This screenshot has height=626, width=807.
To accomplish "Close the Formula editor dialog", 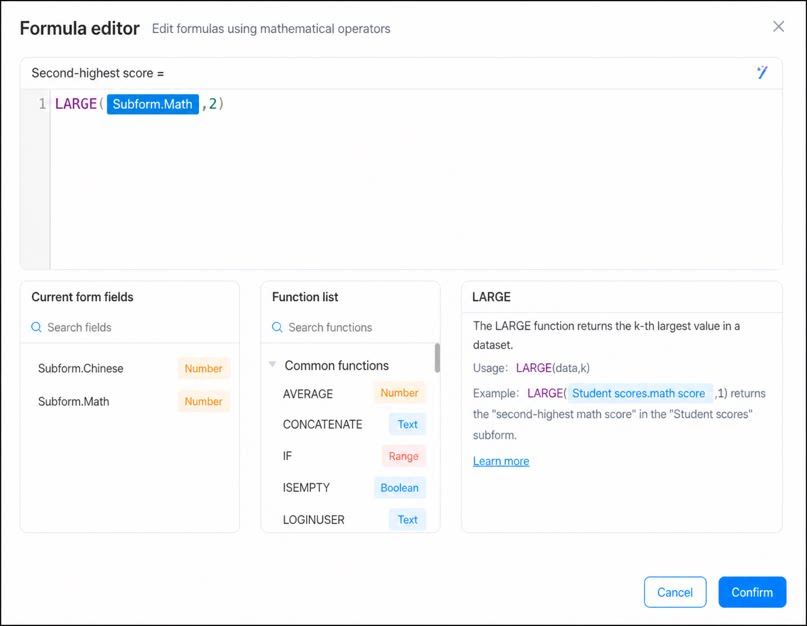I will [778, 27].
